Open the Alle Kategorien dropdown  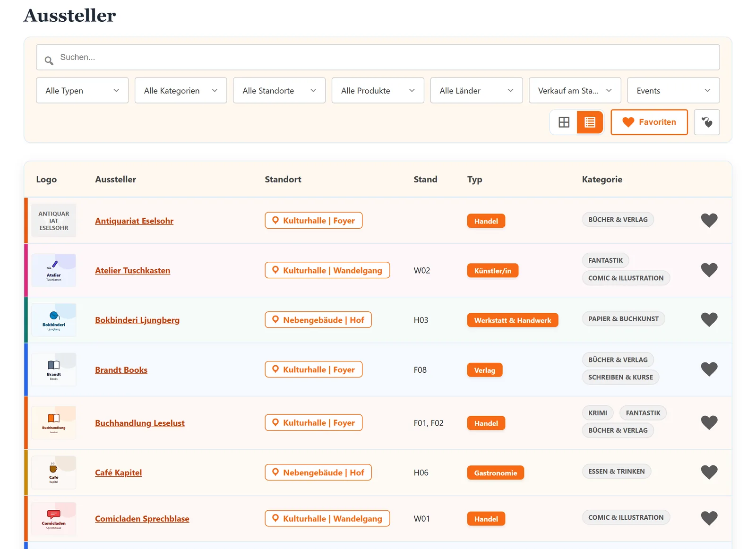click(x=181, y=90)
